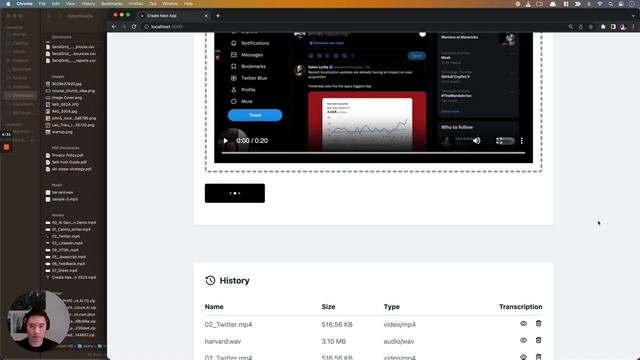Screen dimensions: 640x360
Task: Select the audio/wav type cell
Action: coord(399,341)
